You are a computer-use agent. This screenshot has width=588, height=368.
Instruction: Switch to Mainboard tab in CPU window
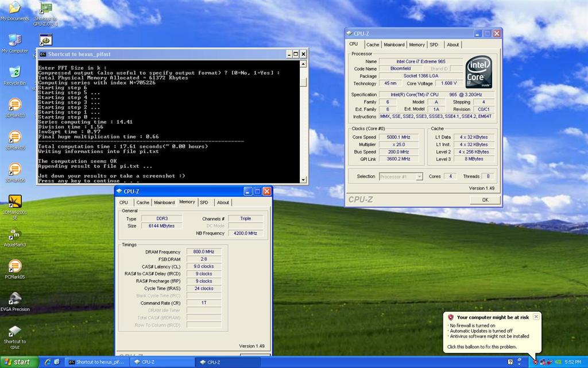click(394, 45)
